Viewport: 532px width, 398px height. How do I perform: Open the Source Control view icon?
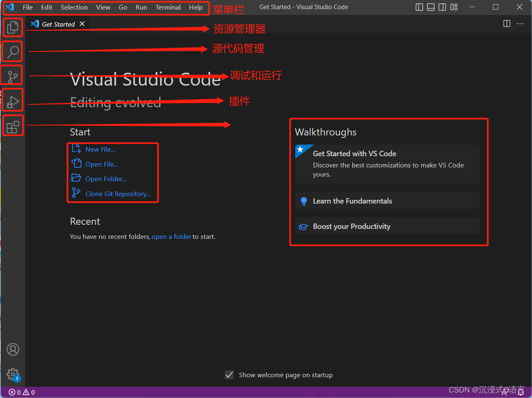(x=13, y=76)
